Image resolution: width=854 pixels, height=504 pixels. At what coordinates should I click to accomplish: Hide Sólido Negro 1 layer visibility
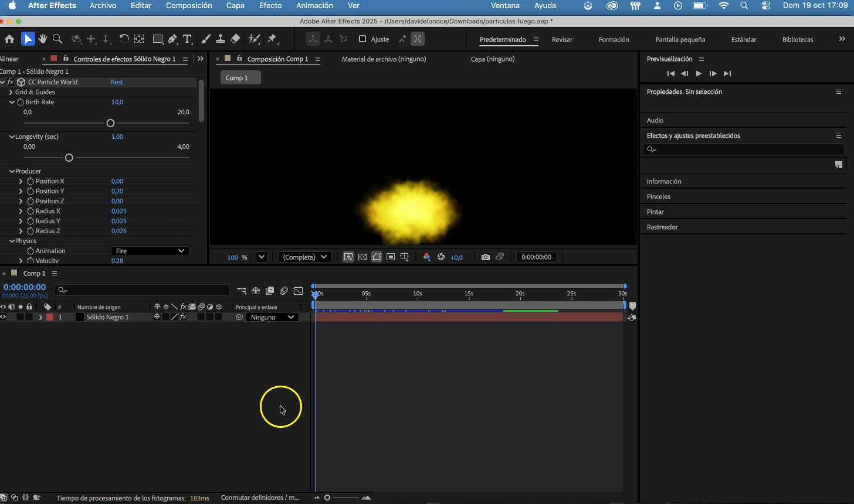click(4, 317)
